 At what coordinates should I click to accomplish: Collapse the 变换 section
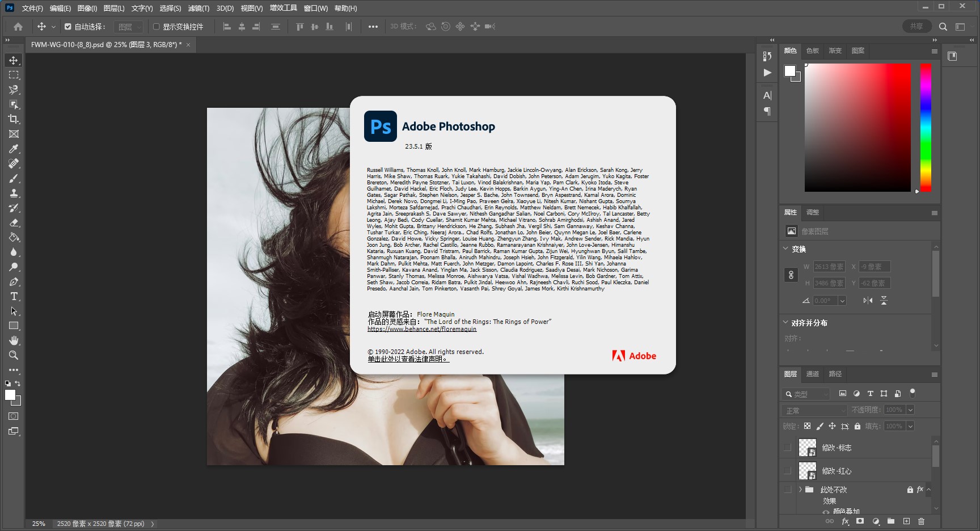pos(785,248)
